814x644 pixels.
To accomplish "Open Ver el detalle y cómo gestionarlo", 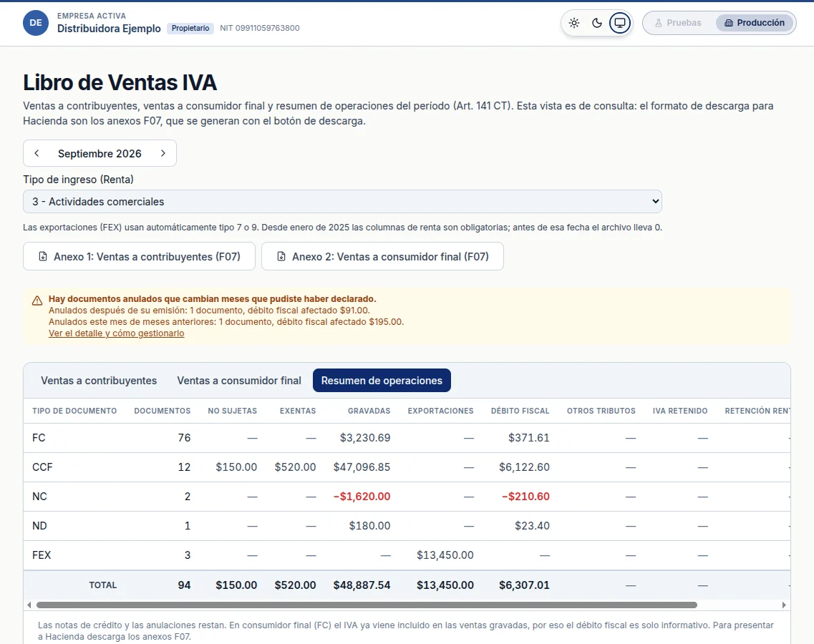I will click(116, 333).
